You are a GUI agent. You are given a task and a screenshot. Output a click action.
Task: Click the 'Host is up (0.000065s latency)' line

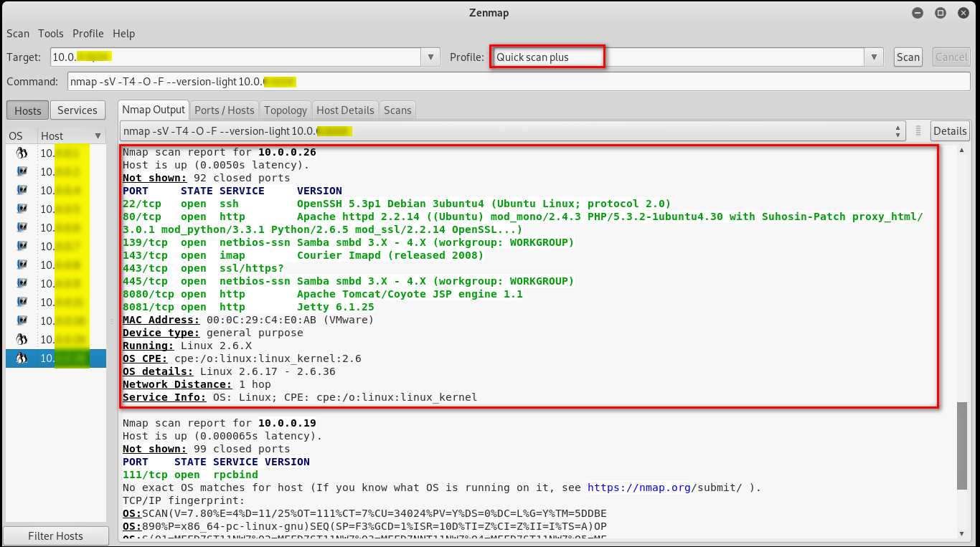point(222,436)
